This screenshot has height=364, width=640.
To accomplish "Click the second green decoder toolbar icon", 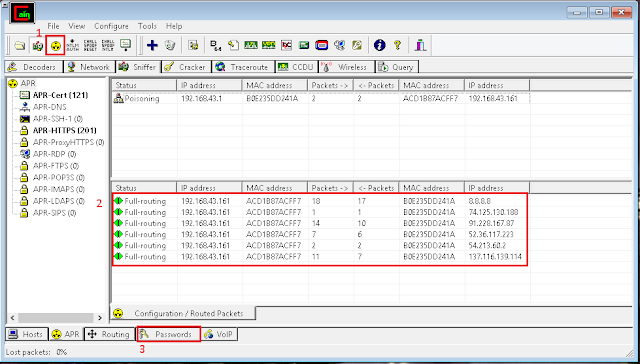I will (269, 45).
